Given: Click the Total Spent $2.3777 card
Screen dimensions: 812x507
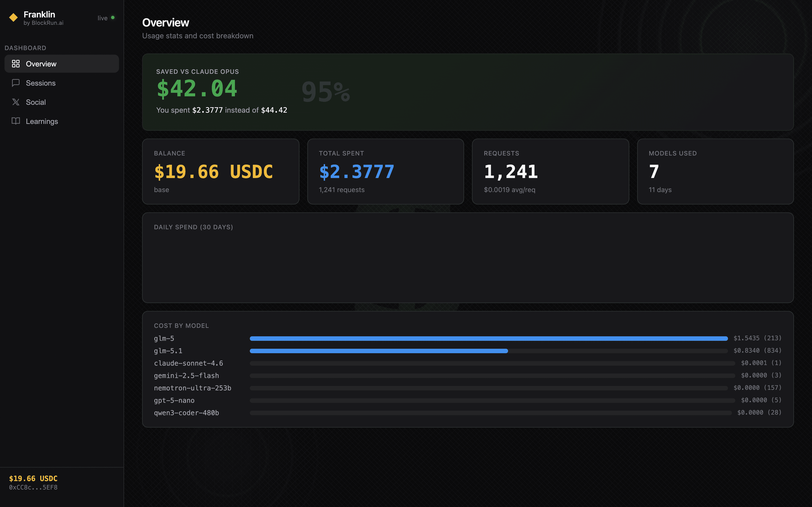Looking at the screenshot, I should click(x=385, y=171).
